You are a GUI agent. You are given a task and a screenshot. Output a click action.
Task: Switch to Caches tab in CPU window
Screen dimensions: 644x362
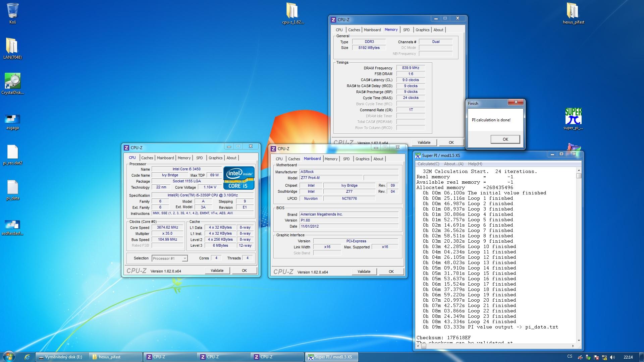[147, 158]
